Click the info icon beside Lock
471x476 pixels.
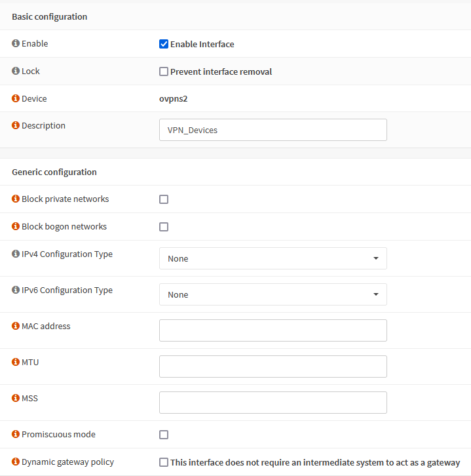click(16, 71)
